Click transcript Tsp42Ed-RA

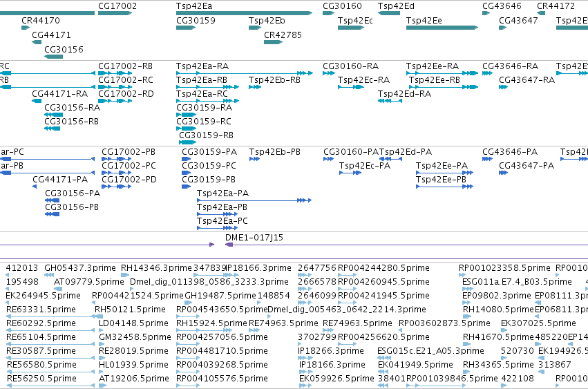[x=404, y=94]
